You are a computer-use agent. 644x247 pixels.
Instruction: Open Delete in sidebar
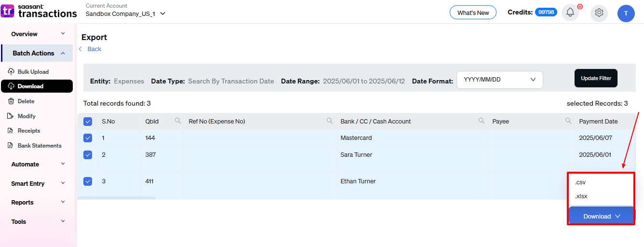click(26, 101)
